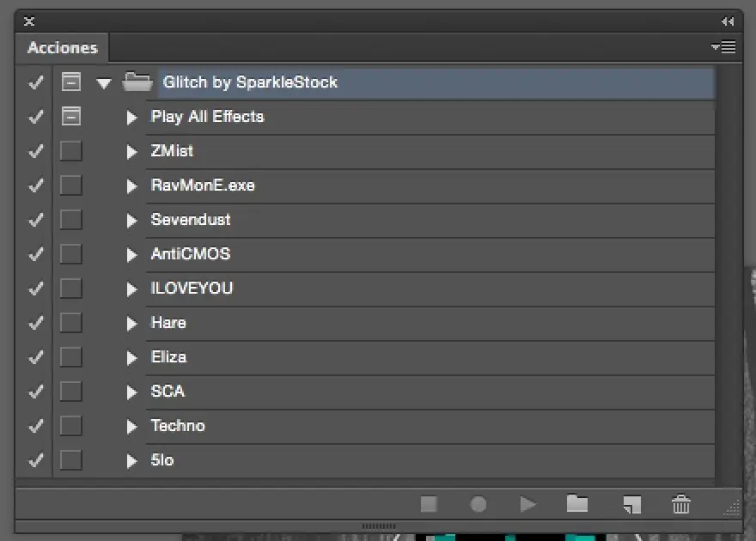This screenshot has width=756, height=541.
Task: Expand the RavMonE.exe action
Action: point(131,186)
